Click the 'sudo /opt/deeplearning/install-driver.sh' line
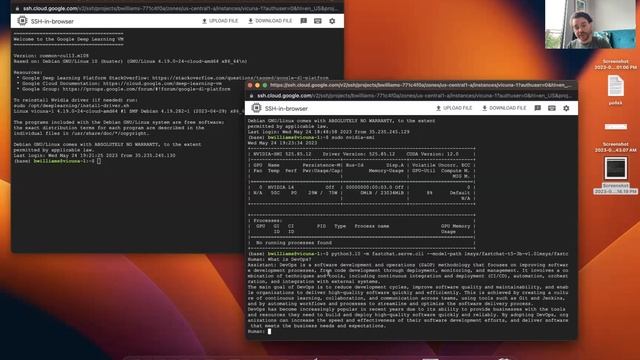 tap(71, 106)
